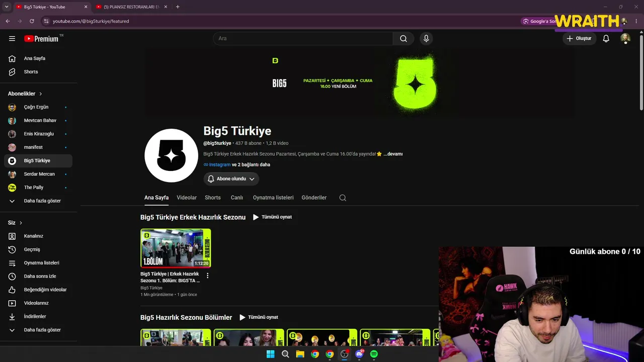Image resolution: width=644 pixels, height=362 pixels.
Task: Expand Abonelikler section chevron
Action: (x=41, y=94)
